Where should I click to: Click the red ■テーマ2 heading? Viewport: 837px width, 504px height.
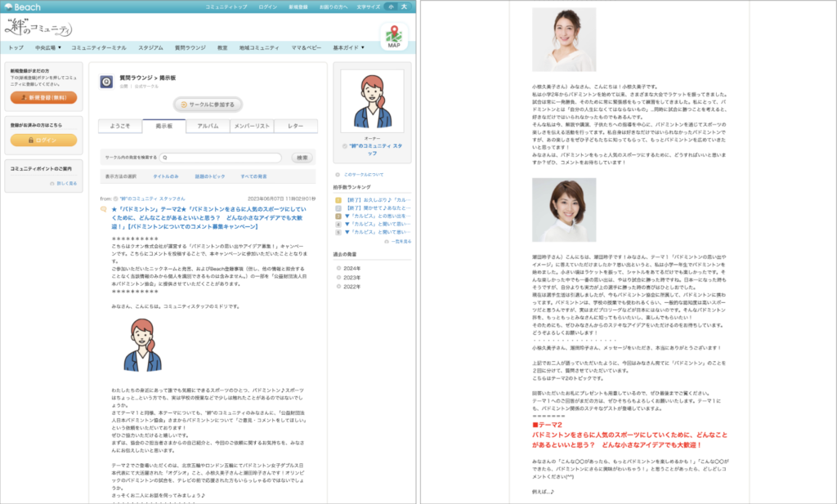coord(547,425)
